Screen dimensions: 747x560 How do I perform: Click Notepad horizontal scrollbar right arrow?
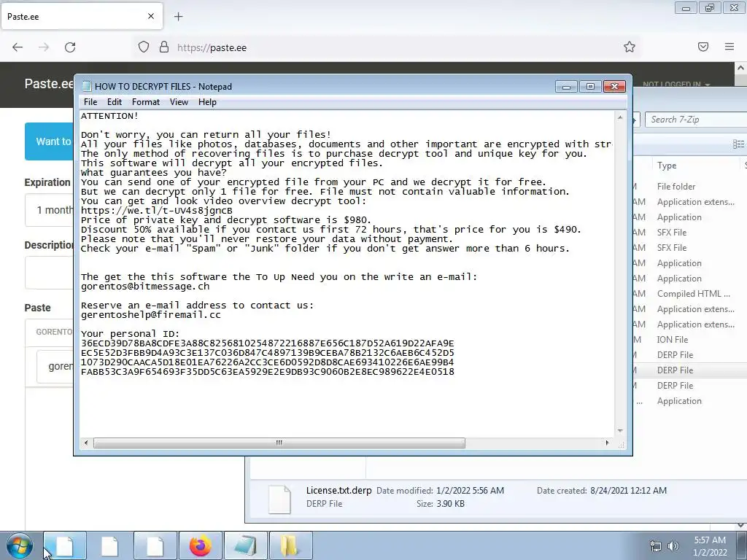[607, 443]
